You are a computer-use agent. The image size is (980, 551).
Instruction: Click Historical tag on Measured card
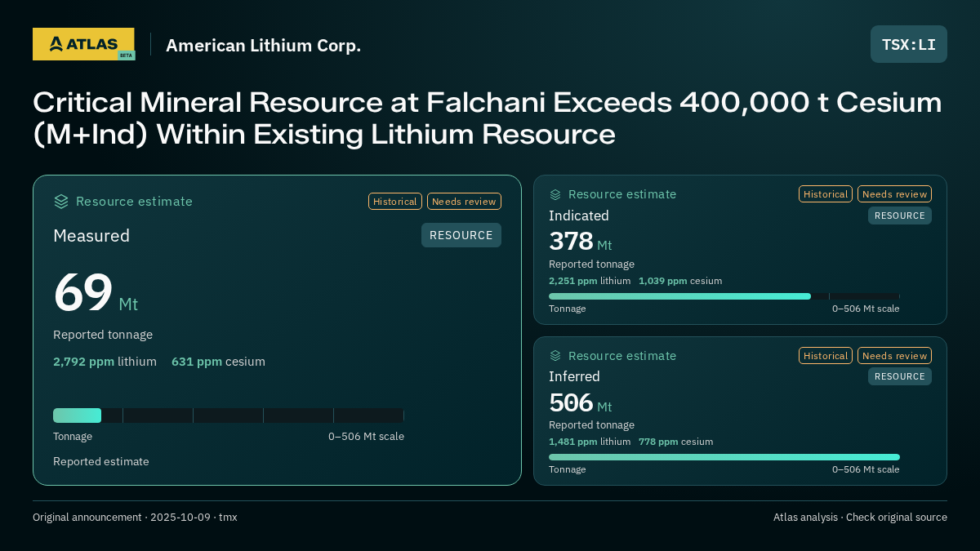[395, 202]
